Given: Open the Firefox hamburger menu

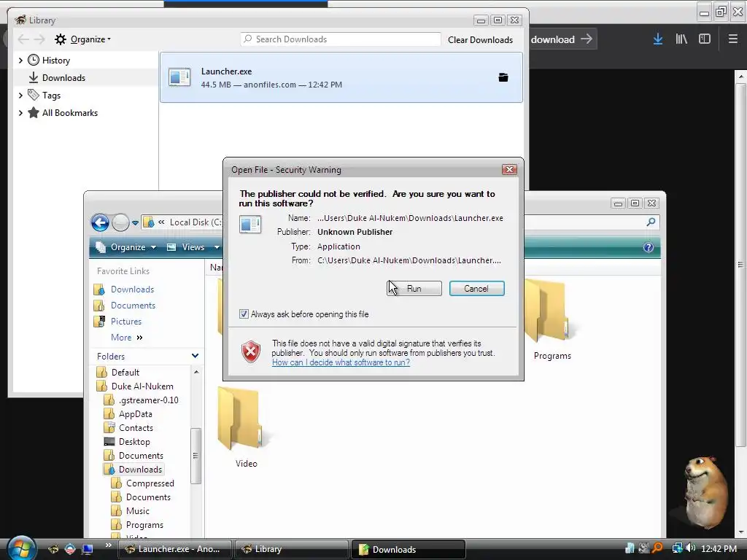Looking at the screenshot, I should [x=732, y=39].
